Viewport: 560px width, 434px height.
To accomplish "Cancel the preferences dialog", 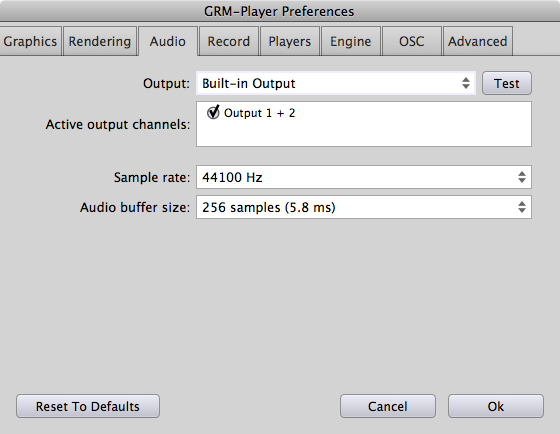I will [x=388, y=406].
